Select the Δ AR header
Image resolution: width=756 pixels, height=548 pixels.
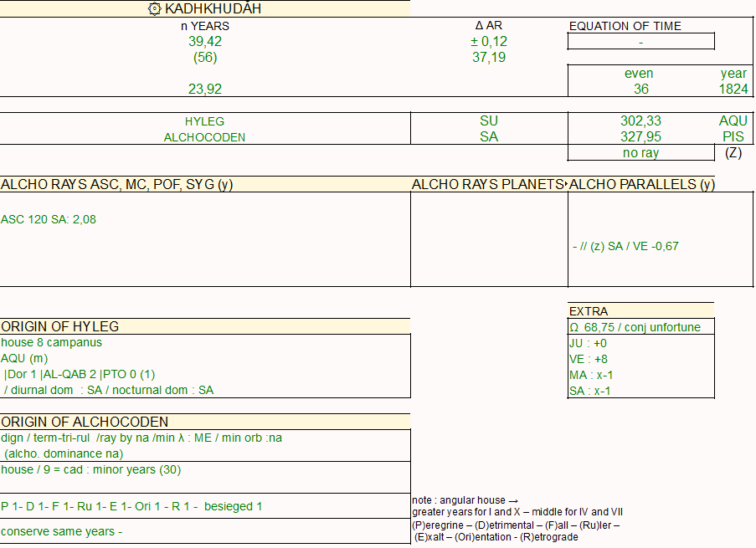pos(488,26)
